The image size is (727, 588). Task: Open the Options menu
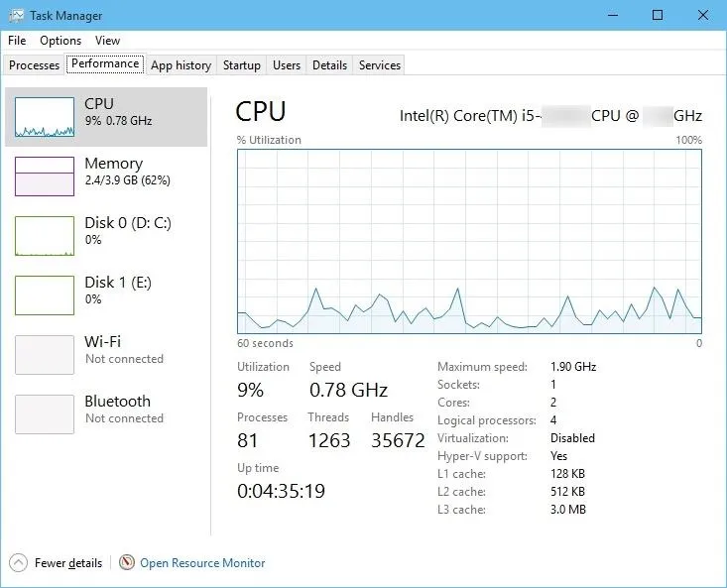coord(61,41)
